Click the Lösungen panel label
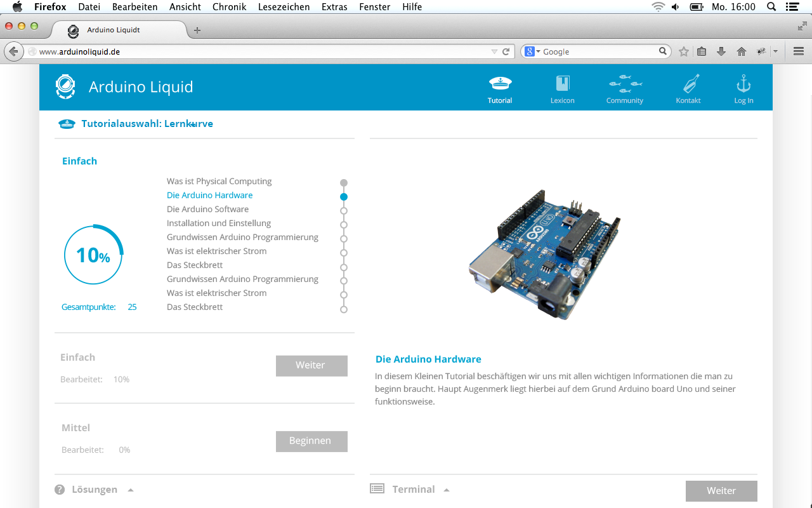This screenshot has height=508, width=812. (95, 490)
